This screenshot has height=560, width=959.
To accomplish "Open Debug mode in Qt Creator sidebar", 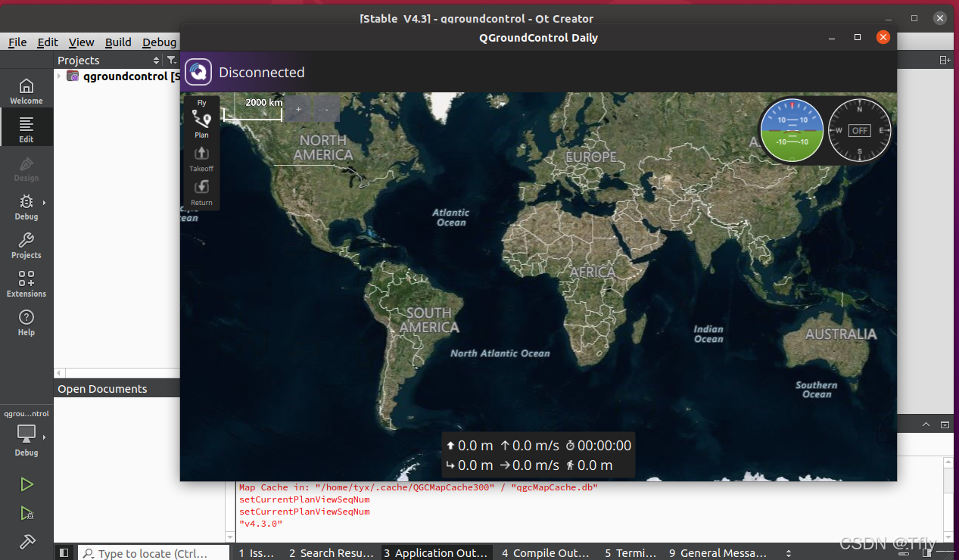I will [x=26, y=207].
